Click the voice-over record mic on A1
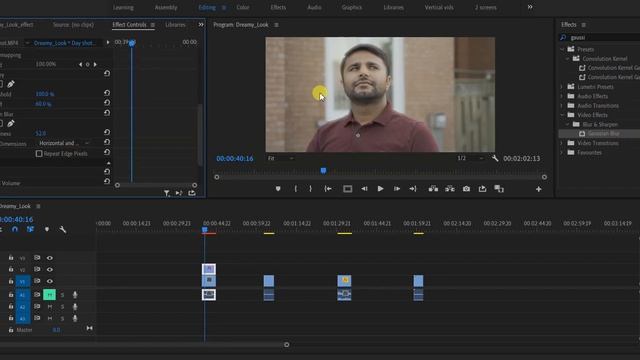This screenshot has height=360, width=640. click(x=75, y=295)
